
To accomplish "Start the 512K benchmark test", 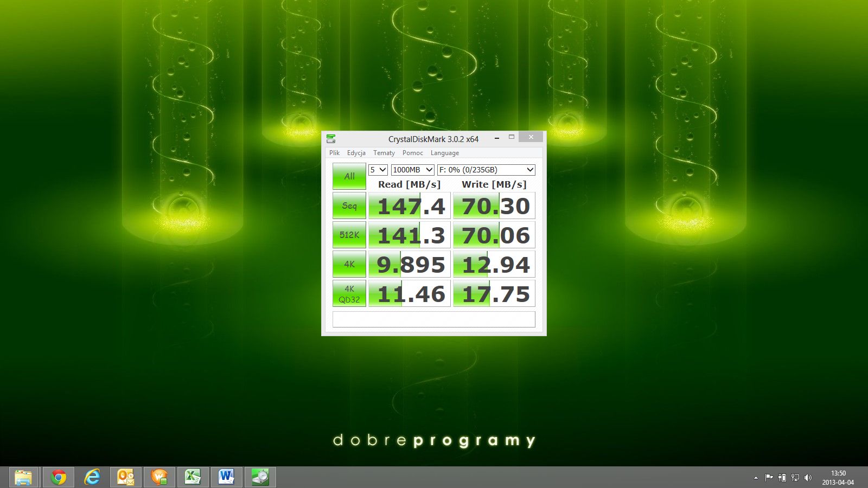I will [x=349, y=235].
